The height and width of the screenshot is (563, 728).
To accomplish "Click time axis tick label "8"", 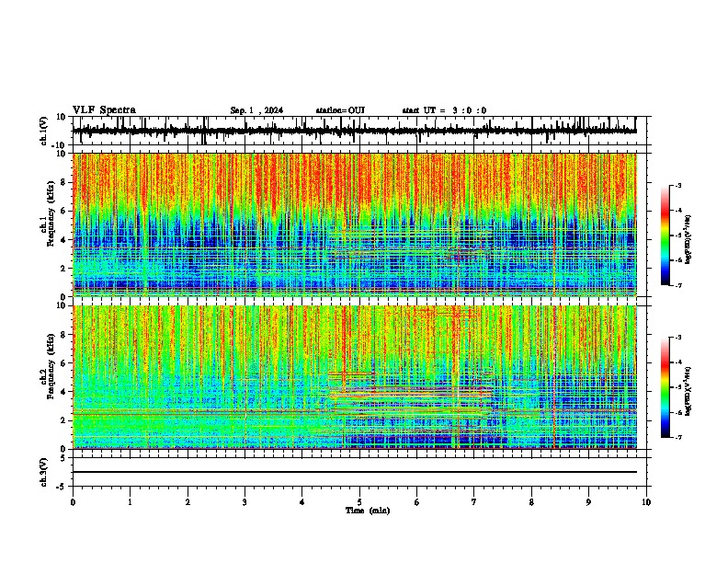I will coord(531,502).
